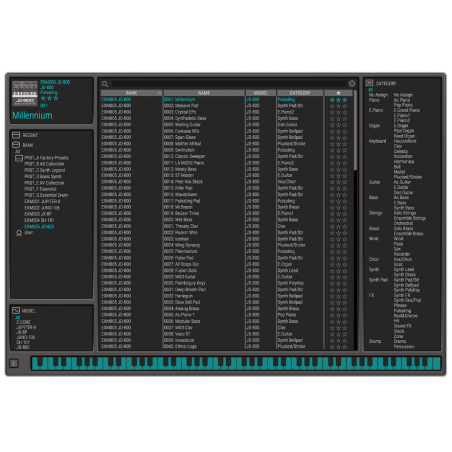Click the first star of the Millennium row
The image size is (452, 452).
(x=332, y=100)
